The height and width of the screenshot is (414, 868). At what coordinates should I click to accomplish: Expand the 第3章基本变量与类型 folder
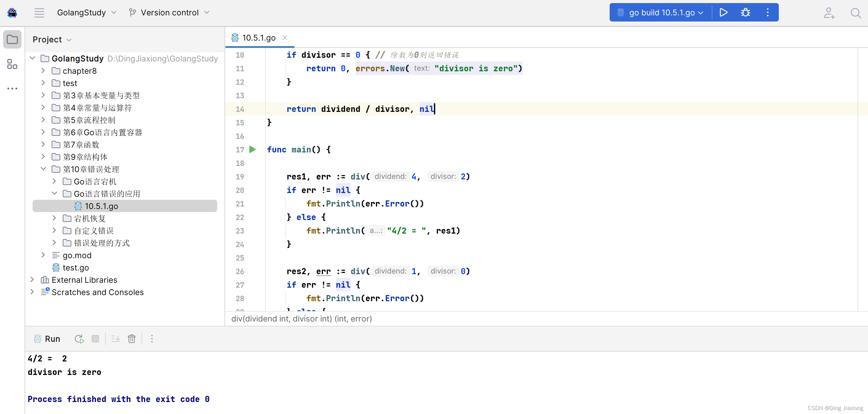coord(43,95)
